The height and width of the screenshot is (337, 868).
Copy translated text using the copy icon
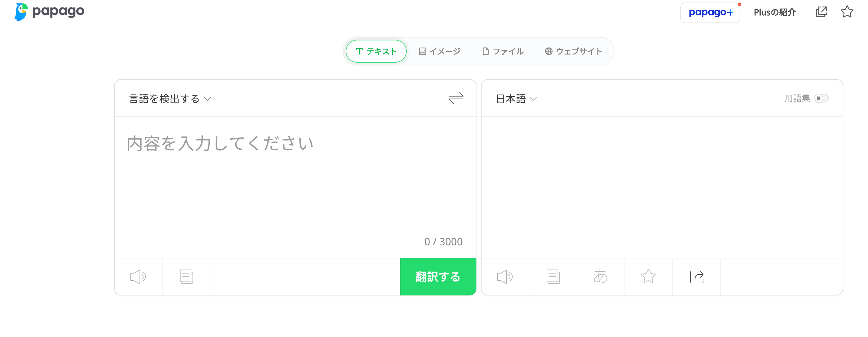tap(553, 277)
